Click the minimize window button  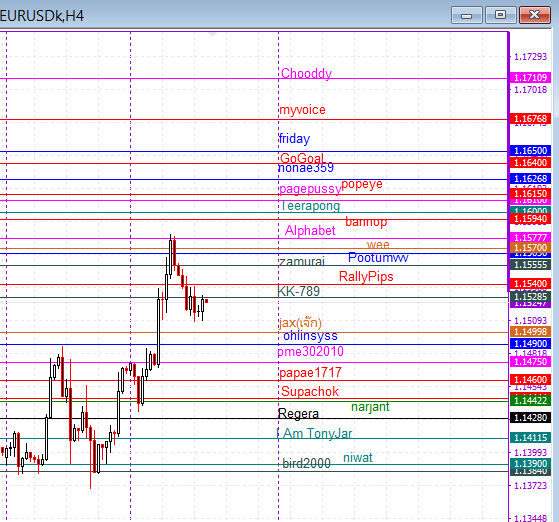[x=466, y=15]
